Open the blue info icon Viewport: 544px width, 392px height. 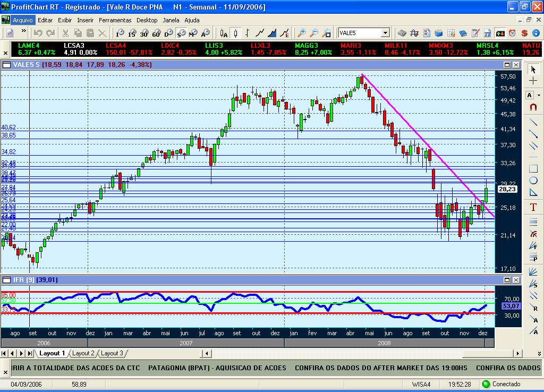(536, 33)
